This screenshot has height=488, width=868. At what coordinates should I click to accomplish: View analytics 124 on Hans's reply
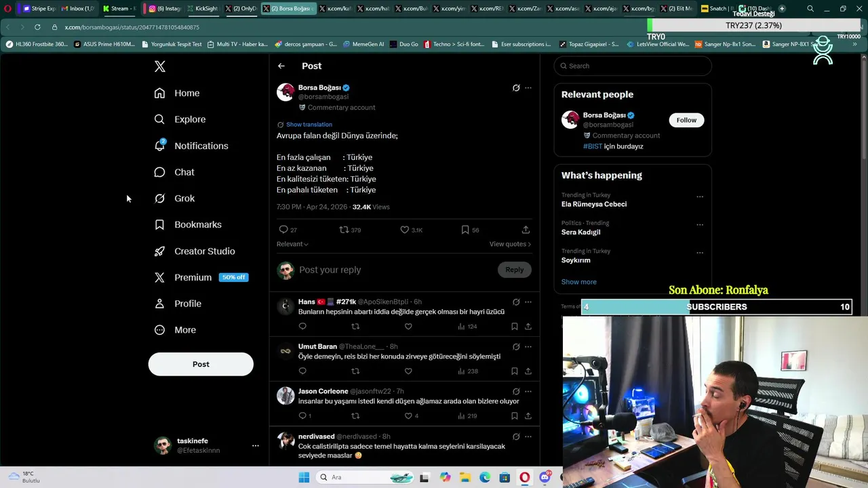click(467, 327)
